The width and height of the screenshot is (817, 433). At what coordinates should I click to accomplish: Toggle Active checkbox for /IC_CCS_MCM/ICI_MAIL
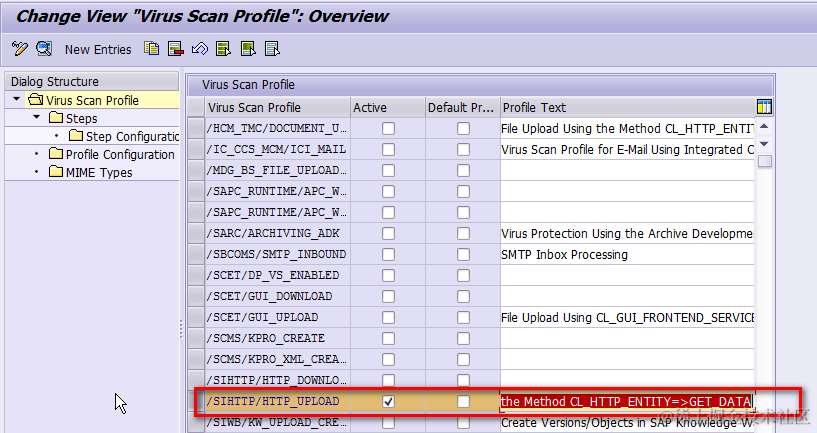(x=388, y=150)
